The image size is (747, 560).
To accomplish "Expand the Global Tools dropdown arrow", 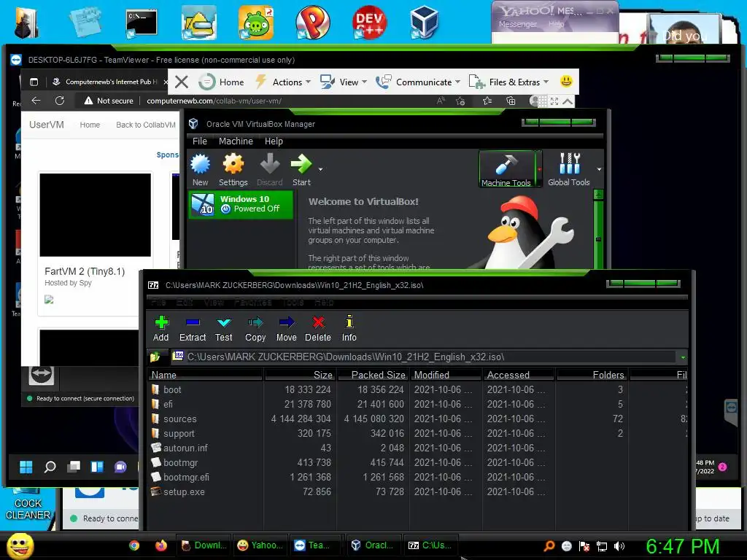I will tap(599, 169).
